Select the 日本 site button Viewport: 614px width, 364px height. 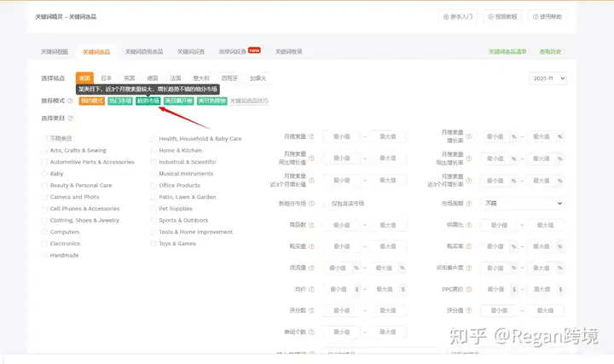[106, 78]
